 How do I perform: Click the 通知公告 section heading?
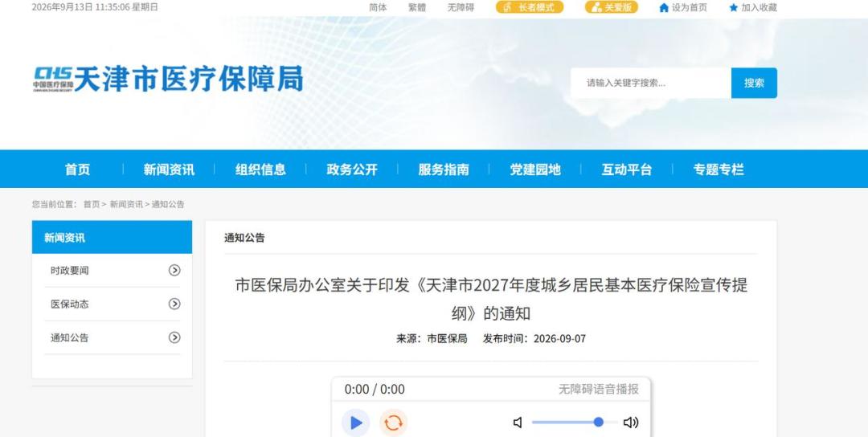coord(244,238)
